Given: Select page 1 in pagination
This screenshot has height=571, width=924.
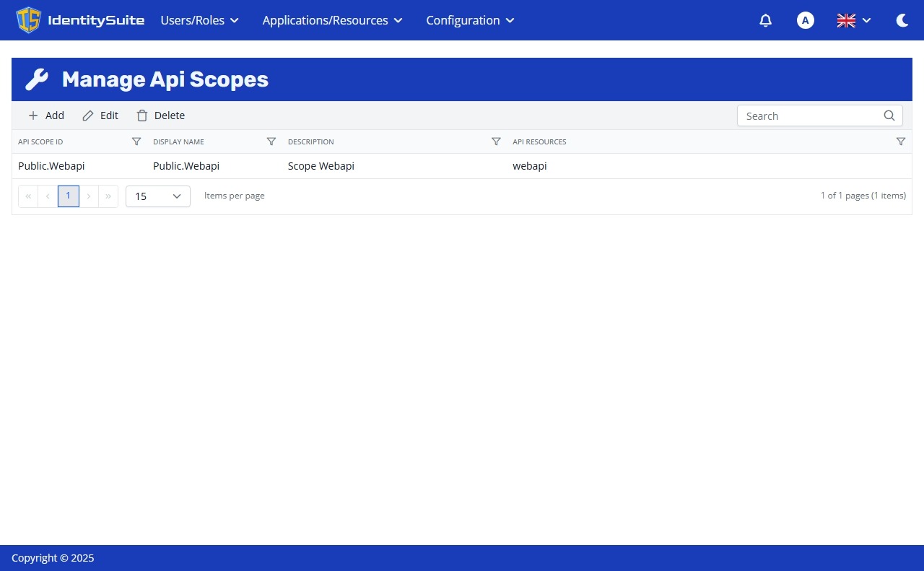Looking at the screenshot, I should point(68,196).
